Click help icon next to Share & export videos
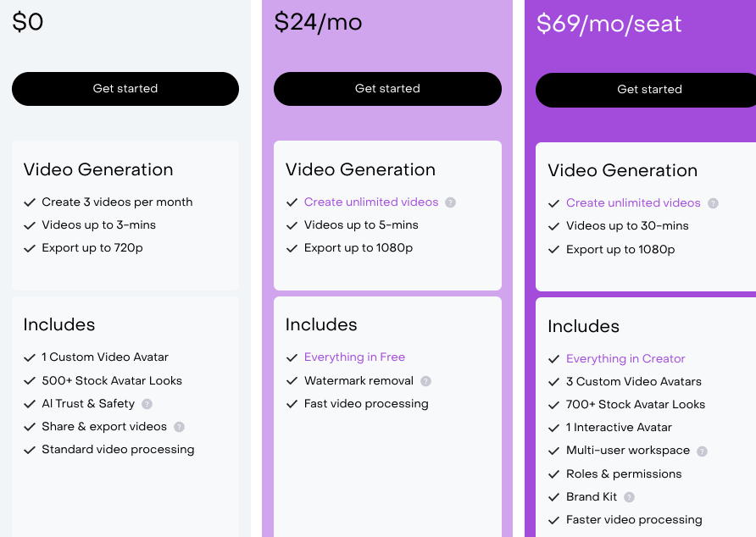The width and height of the screenshot is (756, 537). click(179, 427)
